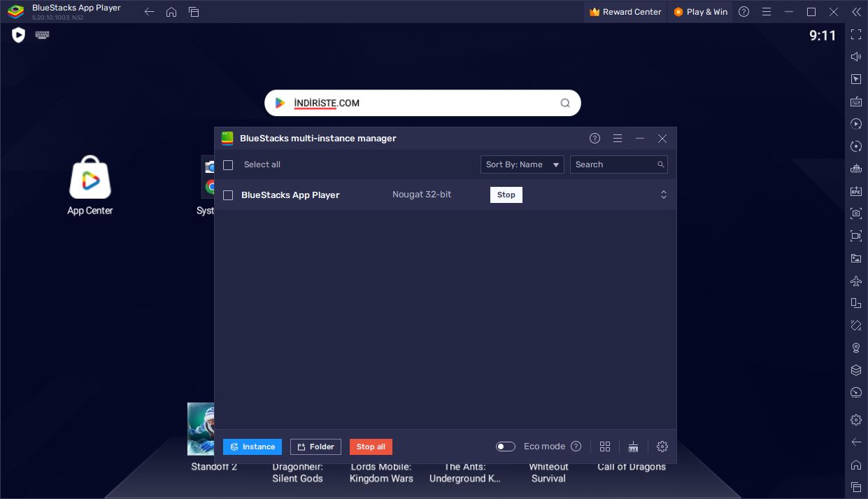Image resolution: width=868 pixels, height=499 pixels.
Task: Click the arrange instances grid icon
Action: [605, 447]
